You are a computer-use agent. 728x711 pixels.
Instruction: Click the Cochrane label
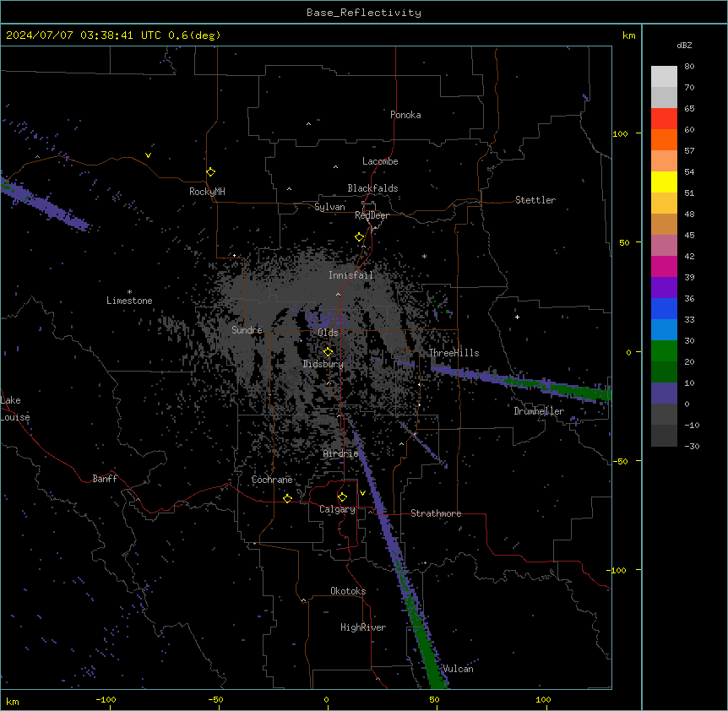coord(272,480)
